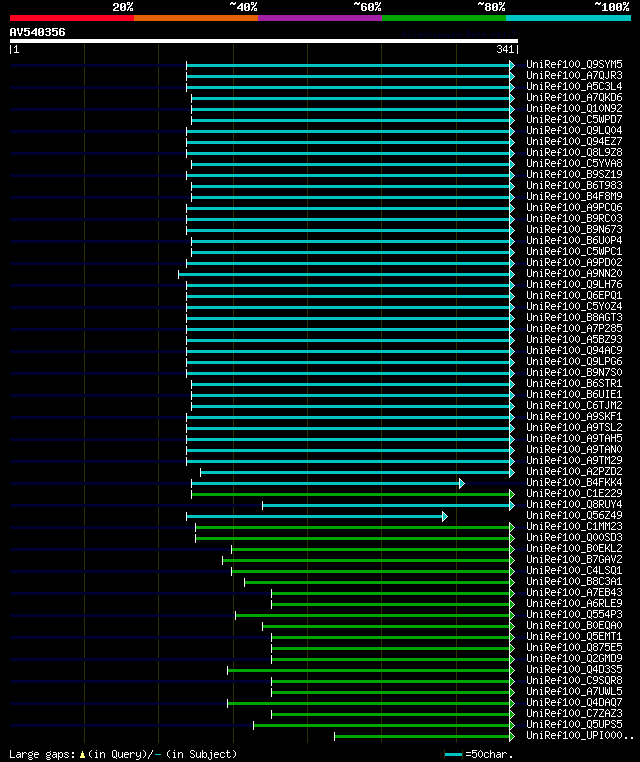This screenshot has width=640, height=762.
Task: Open the UniRef100_A9TM29 entry
Action: [574, 461]
